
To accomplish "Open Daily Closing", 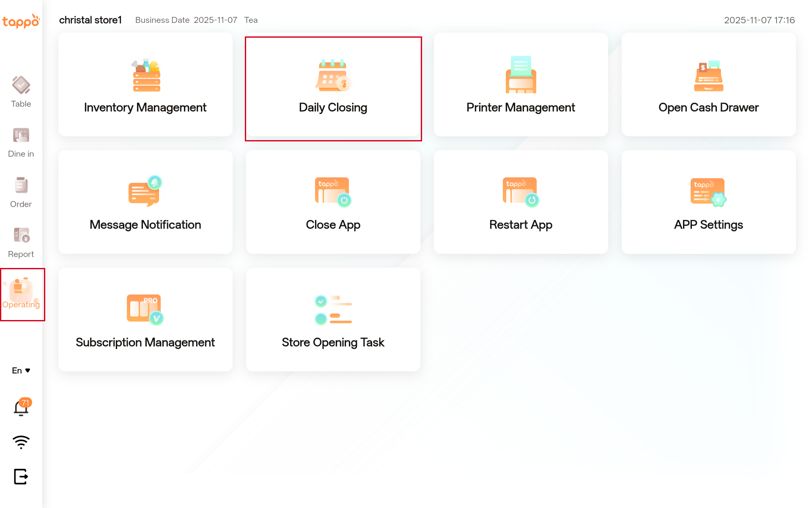I will coord(333,88).
